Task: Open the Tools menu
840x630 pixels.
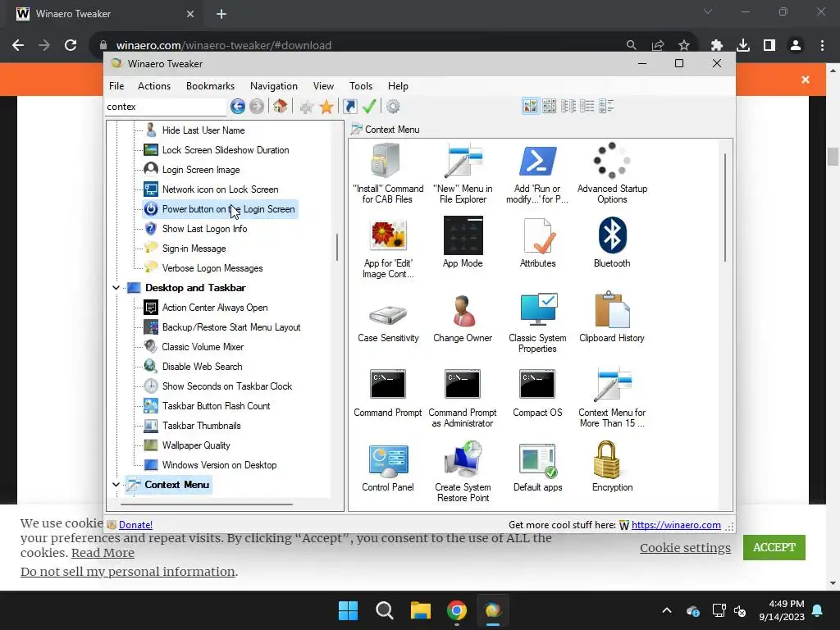Action: pyautogui.click(x=361, y=86)
